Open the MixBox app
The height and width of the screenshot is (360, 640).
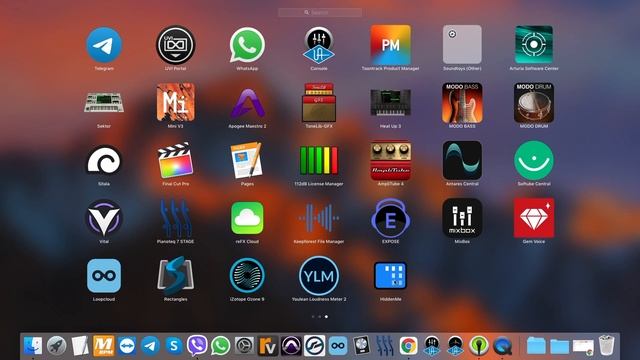[x=462, y=218]
